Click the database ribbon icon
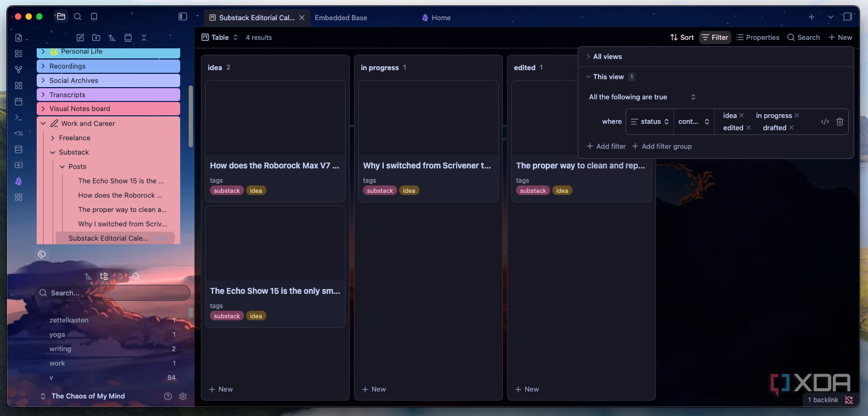This screenshot has height=416, width=868. pyautogui.click(x=19, y=149)
